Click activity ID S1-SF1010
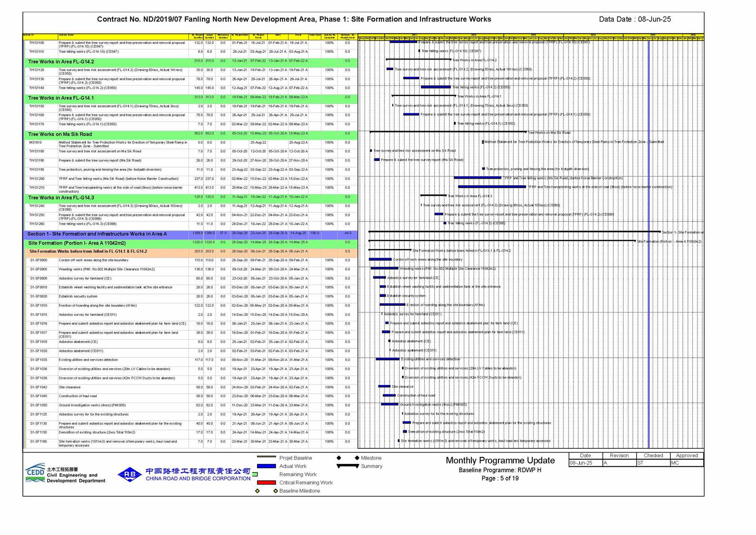This screenshot has width=756, height=535. 39,305
